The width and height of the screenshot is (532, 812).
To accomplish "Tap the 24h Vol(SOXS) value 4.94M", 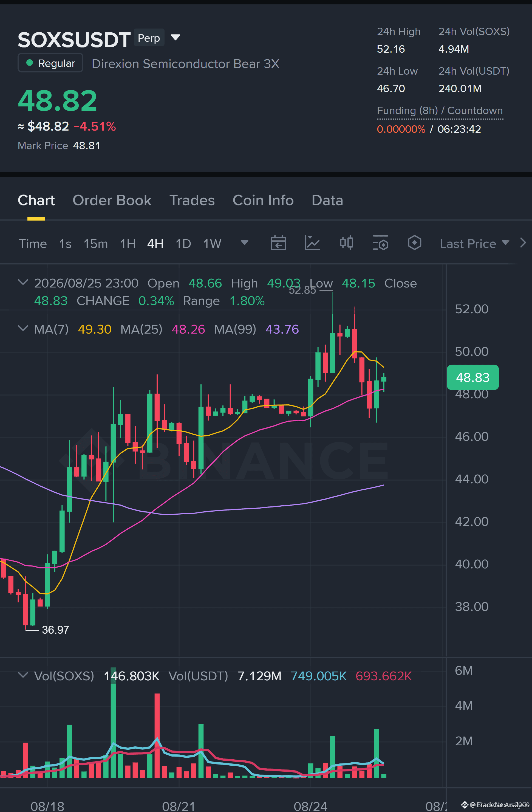I will tap(454, 49).
